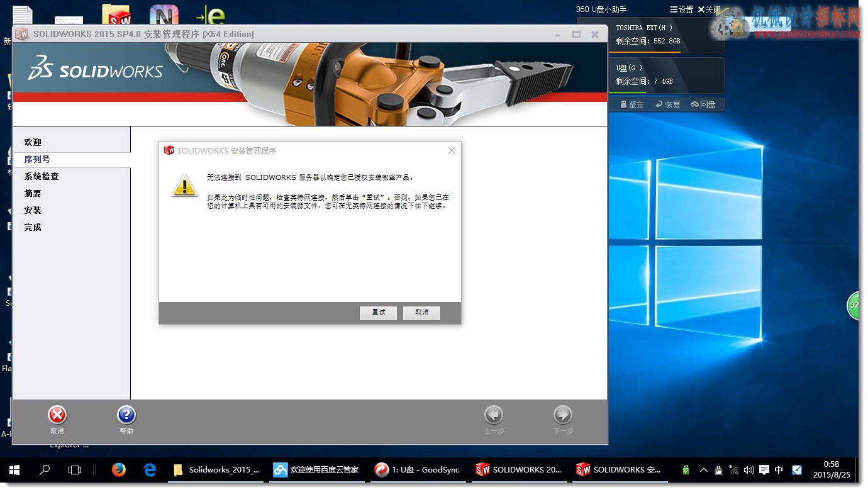
Task: Click 关闭 in the 360 U盘小助手 widget
Action: (x=709, y=9)
